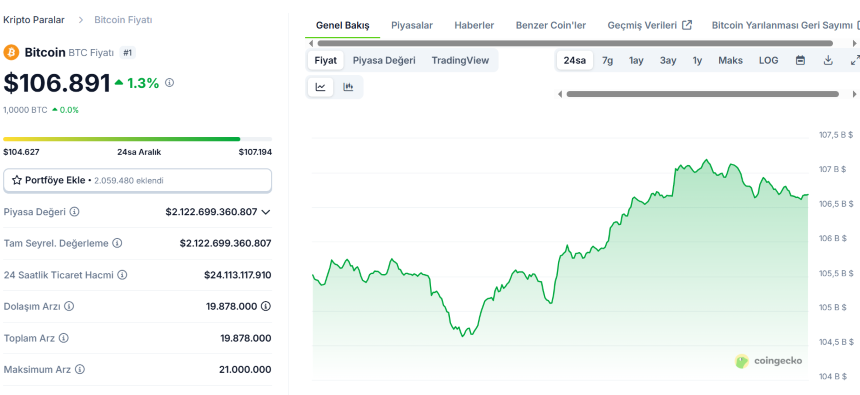The image size is (860, 395).
Task: Click the Bitcoin logo icon
Action: (11, 53)
